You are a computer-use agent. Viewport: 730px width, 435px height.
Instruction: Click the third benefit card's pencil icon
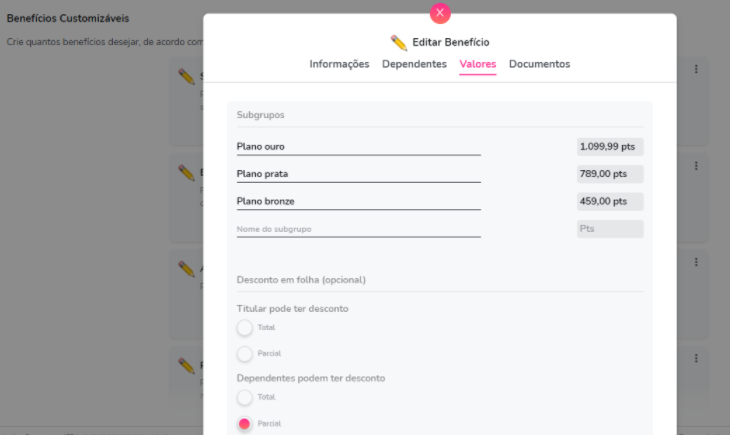point(186,269)
